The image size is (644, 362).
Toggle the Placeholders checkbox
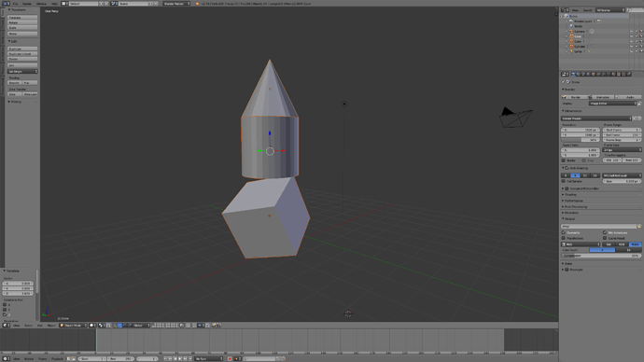564,238
